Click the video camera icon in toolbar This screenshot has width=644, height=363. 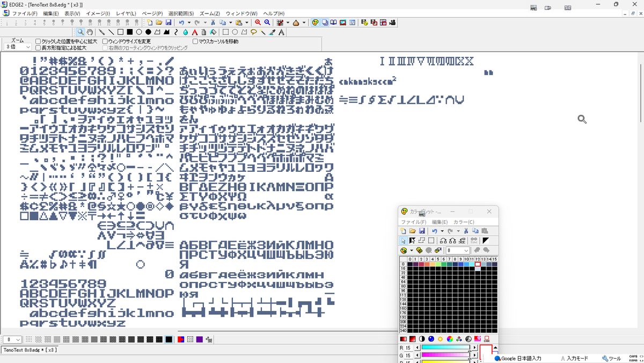click(392, 23)
